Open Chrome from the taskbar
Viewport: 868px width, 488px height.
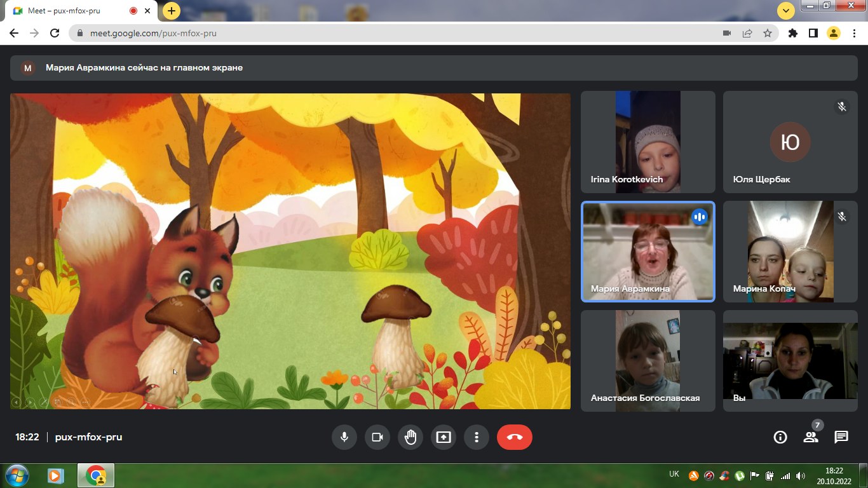96,475
